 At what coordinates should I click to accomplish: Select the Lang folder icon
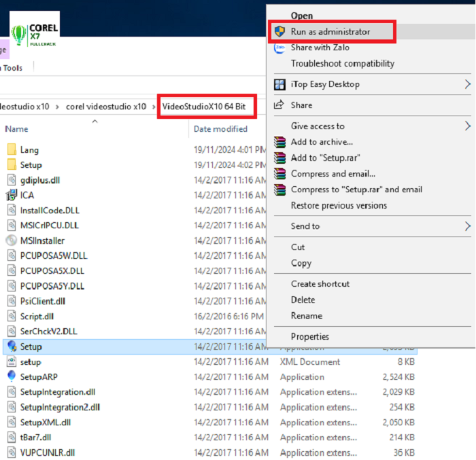pos(12,149)
